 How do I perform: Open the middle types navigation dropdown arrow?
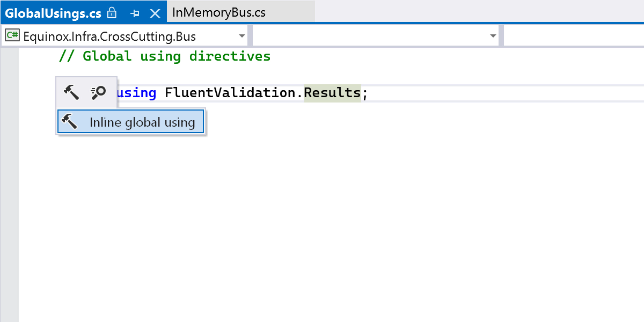pyautogui.click(x=493, y=36)
